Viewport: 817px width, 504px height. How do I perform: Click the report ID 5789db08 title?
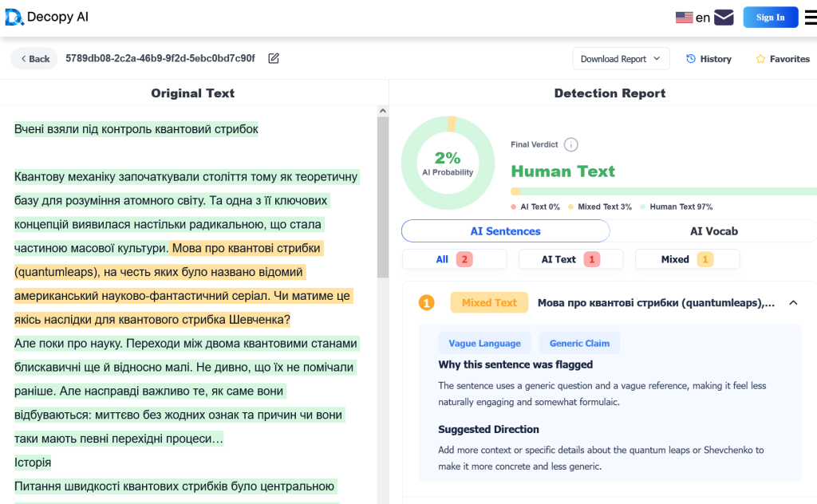point(160,58)
